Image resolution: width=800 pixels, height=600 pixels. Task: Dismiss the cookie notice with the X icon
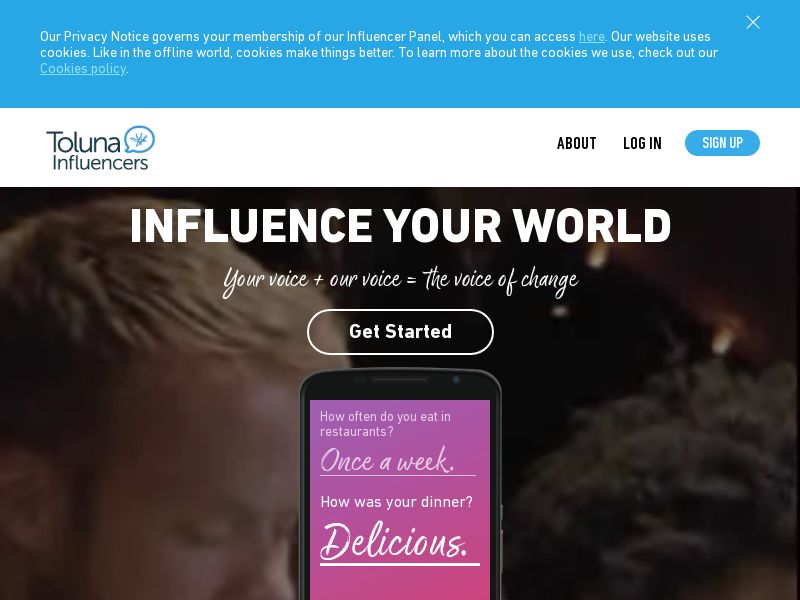tap(753, 22)
